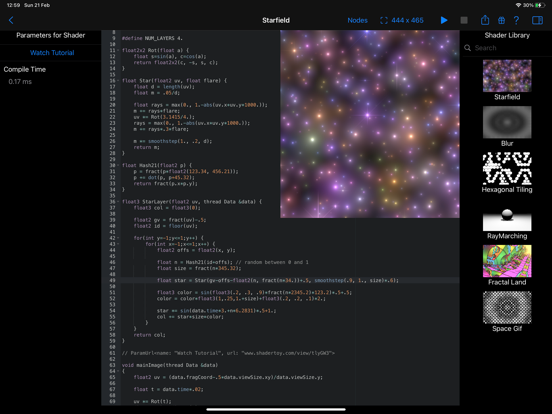Open the Watch Tutorial link

click(x=52, y=53)
